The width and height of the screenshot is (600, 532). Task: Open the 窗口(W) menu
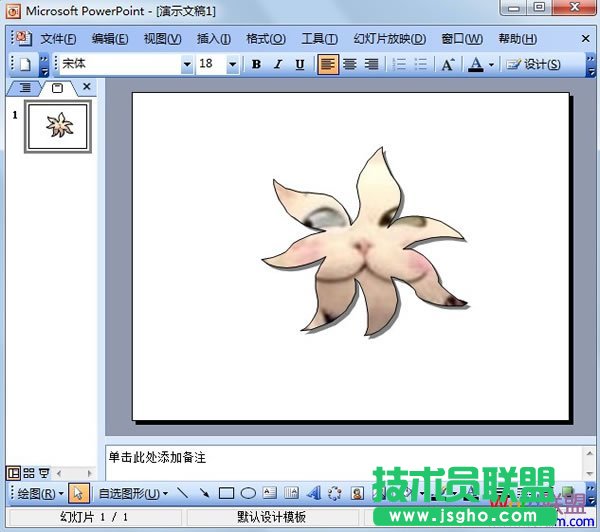pyautogui.click(x=462, y=39)
